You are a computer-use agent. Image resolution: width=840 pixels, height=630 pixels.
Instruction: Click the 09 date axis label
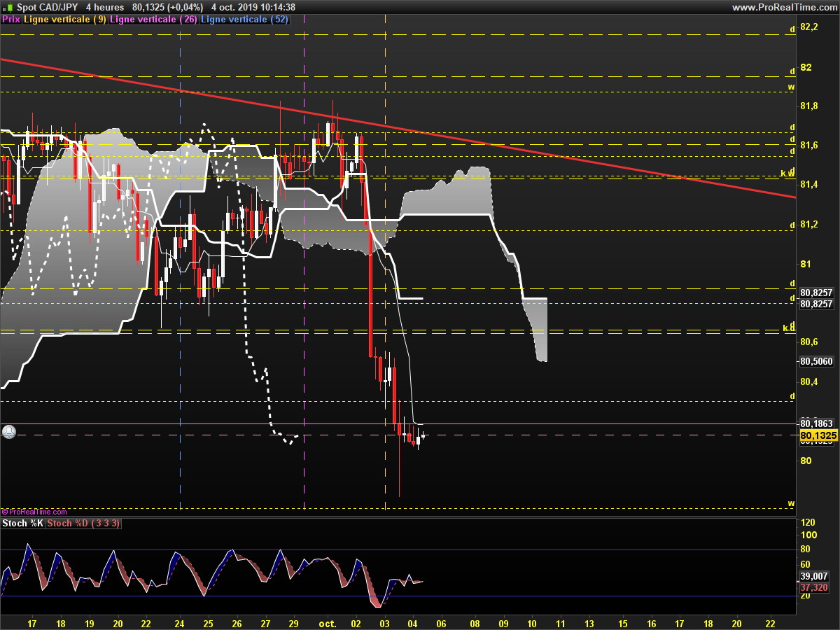(503, 622)
